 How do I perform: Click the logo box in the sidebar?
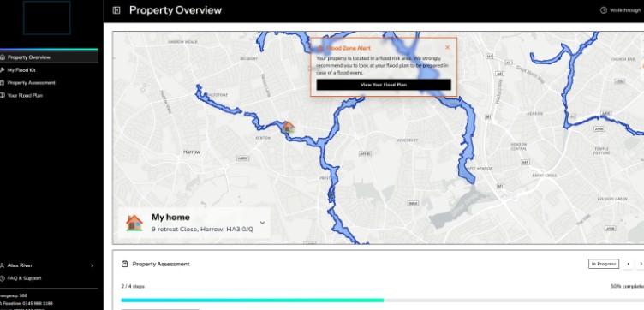47,18
